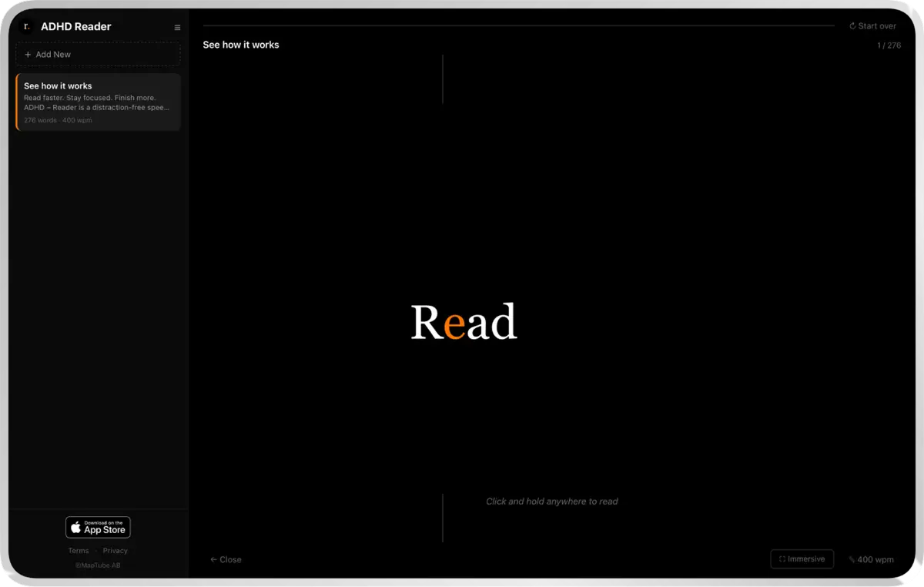
Task: Click the reading progress bar at top
Action: click(518, 26)
